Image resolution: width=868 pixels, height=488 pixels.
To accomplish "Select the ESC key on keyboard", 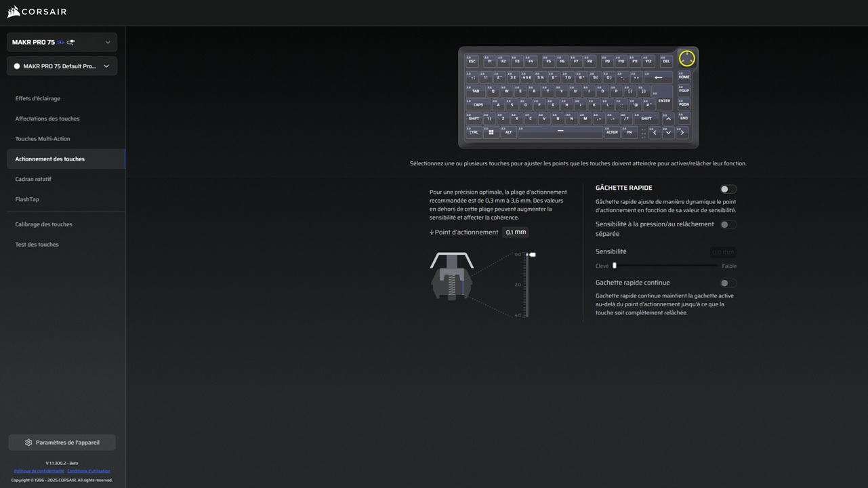I will tap(472, 61).
